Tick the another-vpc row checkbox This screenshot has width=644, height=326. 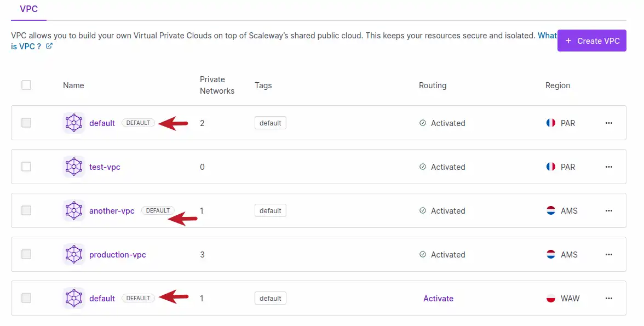(x=26, y=210)
